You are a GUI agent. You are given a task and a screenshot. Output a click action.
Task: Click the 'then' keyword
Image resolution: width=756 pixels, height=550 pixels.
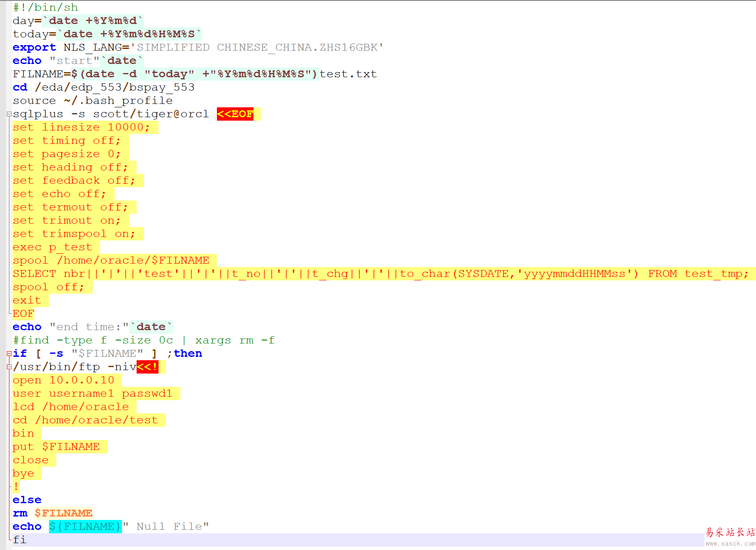point(188,353)
